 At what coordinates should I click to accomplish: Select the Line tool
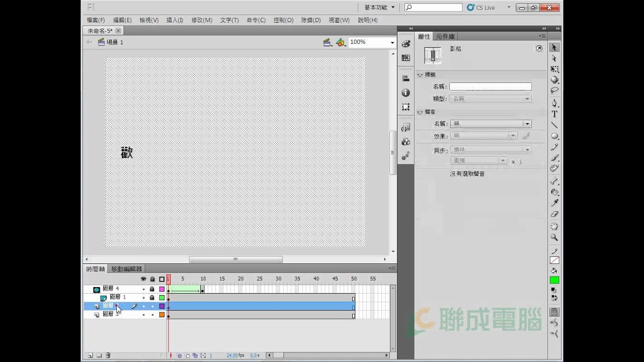554,125
